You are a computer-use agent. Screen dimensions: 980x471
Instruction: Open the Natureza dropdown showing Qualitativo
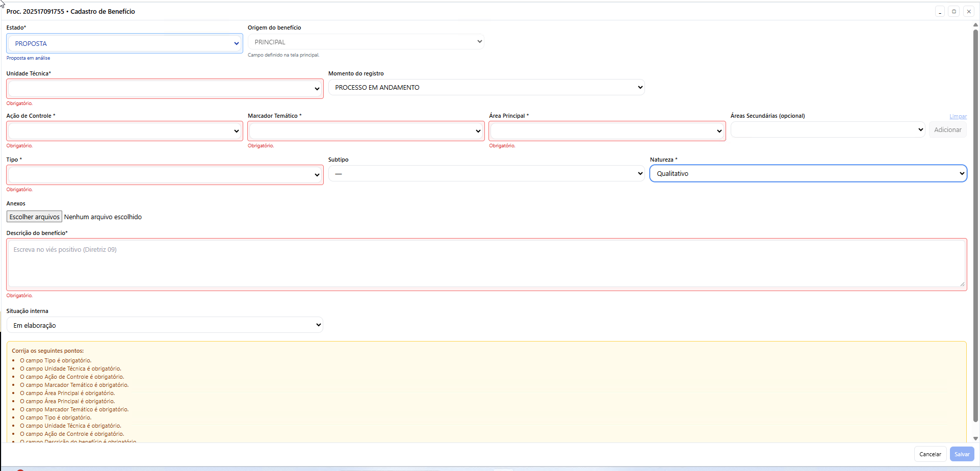808,174
